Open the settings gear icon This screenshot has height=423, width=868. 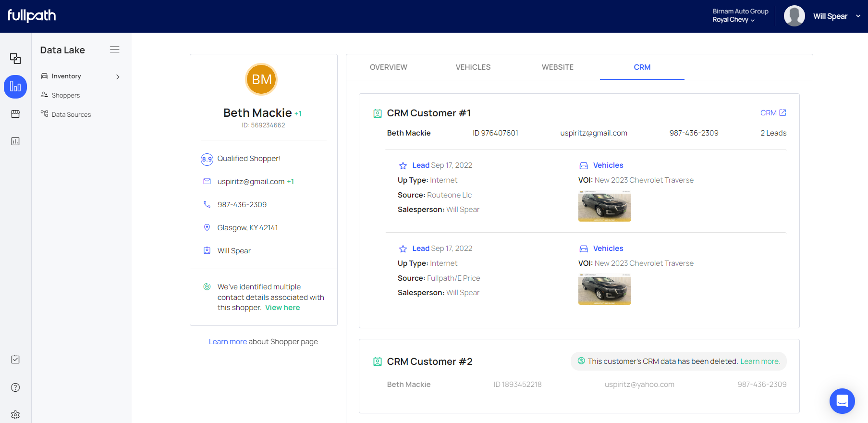15,414
